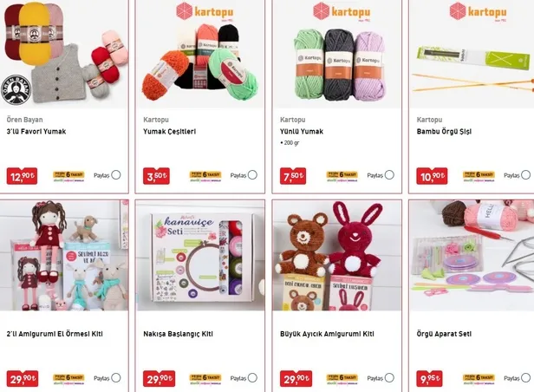Open the 3'lü Favori Yumak product title
Viewport: 534px width, 392px height.
click(x=36, y=132)
